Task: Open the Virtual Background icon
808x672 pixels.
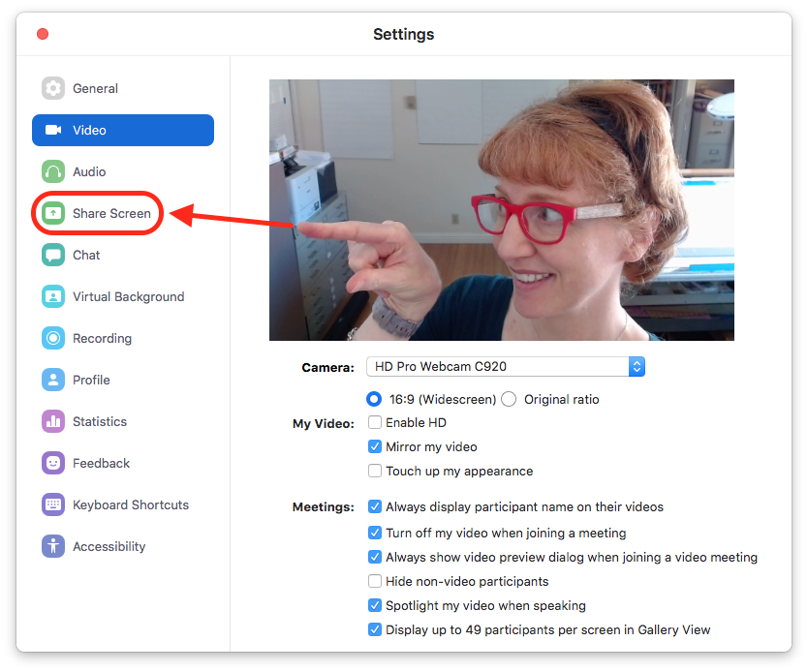Action: click(53, 296)
